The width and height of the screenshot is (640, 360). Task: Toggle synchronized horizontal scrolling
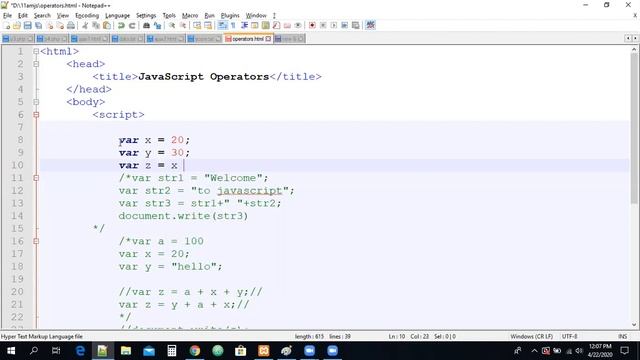pos(208,25)
